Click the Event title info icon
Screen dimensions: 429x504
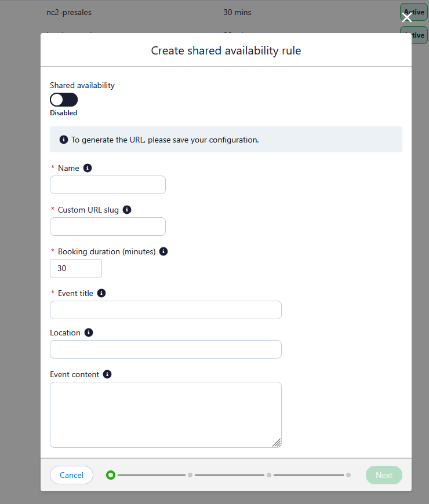tap(101, 293)
